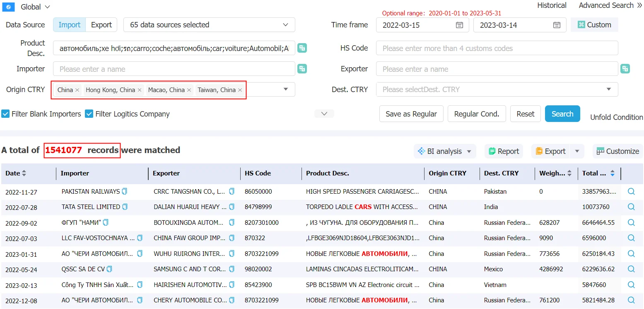Copy exporter name CHERY AUTOMOBILE CO

click(232, 300)
